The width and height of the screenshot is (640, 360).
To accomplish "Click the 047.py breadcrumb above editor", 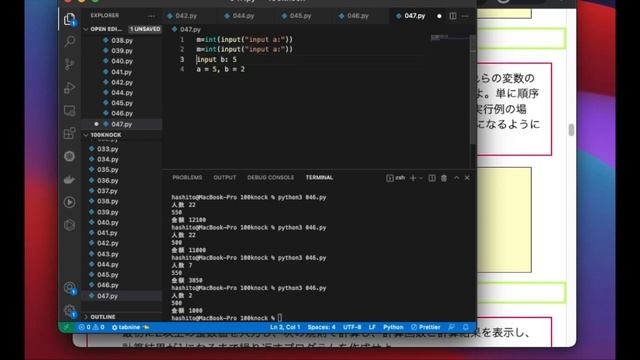I will 186,29.
